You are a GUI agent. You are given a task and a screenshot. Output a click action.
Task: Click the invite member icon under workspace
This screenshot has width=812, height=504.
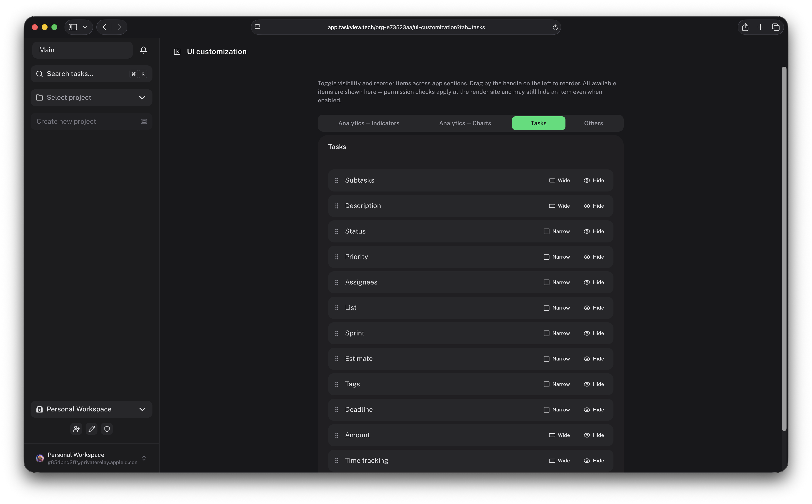[x=76, y=429]
